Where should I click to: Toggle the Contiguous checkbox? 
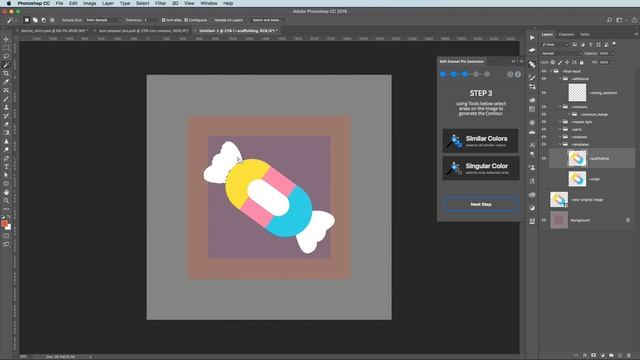click(186, 20)
